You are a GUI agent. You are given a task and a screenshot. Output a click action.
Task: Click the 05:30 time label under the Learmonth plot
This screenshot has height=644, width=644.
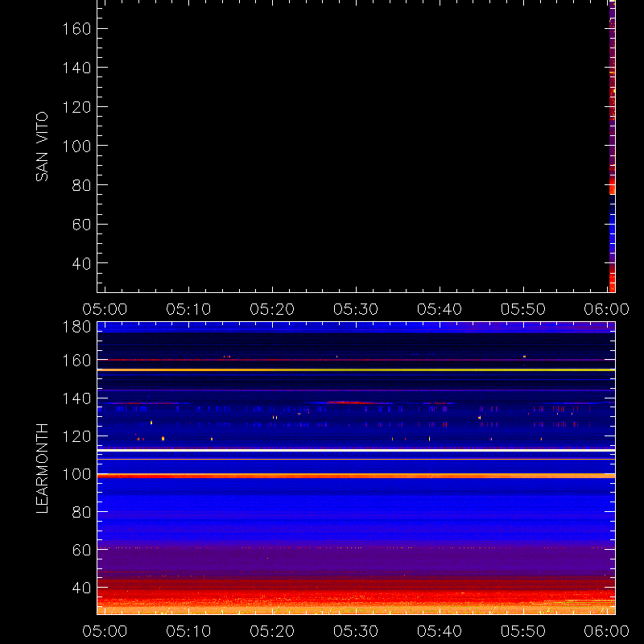click(x=356, y=631)
